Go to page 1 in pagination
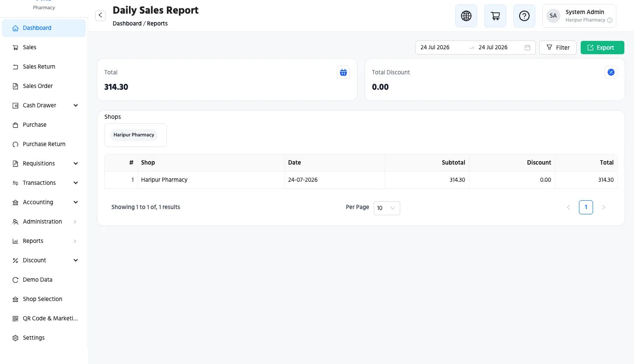634x364 pixels. 586,207
